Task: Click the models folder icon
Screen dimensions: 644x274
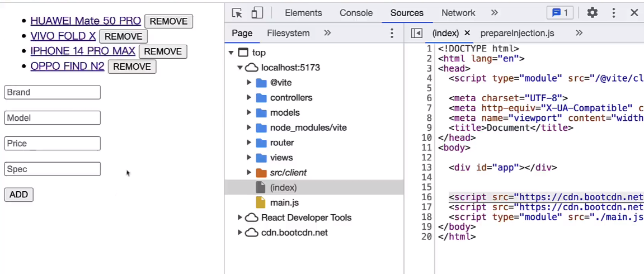Action: coord(261,113)
